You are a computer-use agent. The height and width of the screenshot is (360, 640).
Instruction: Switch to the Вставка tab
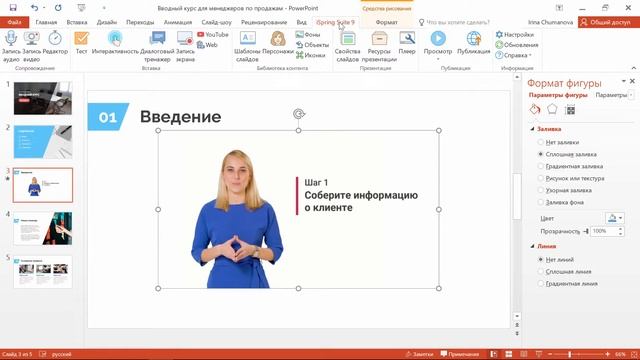coord(77,22)
